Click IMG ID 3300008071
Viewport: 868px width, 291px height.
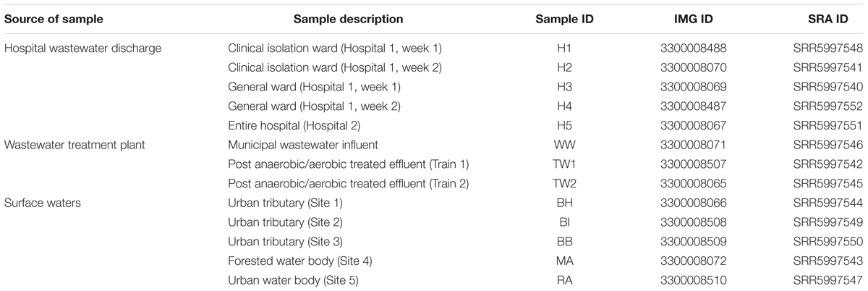click(692, 145)
